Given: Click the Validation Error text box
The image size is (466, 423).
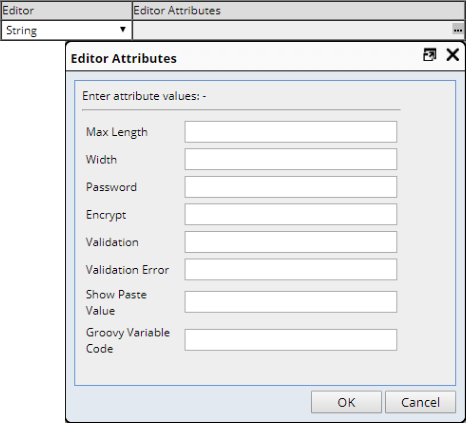Looking at the screenshot, I should 291,269.
